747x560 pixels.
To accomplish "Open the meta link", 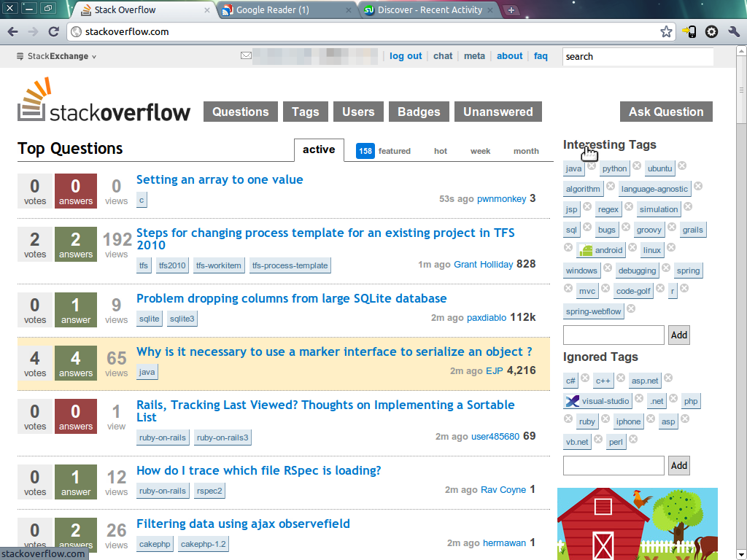I will 474,56.
